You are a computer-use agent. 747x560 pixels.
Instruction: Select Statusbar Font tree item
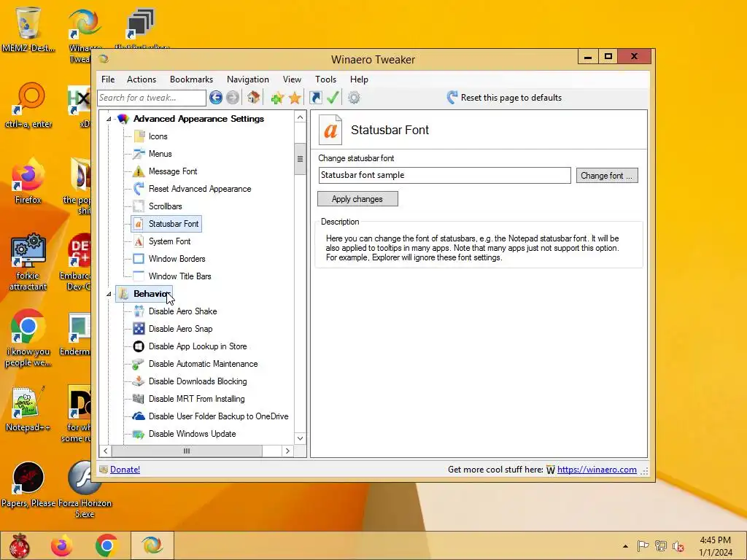(174, 224)
